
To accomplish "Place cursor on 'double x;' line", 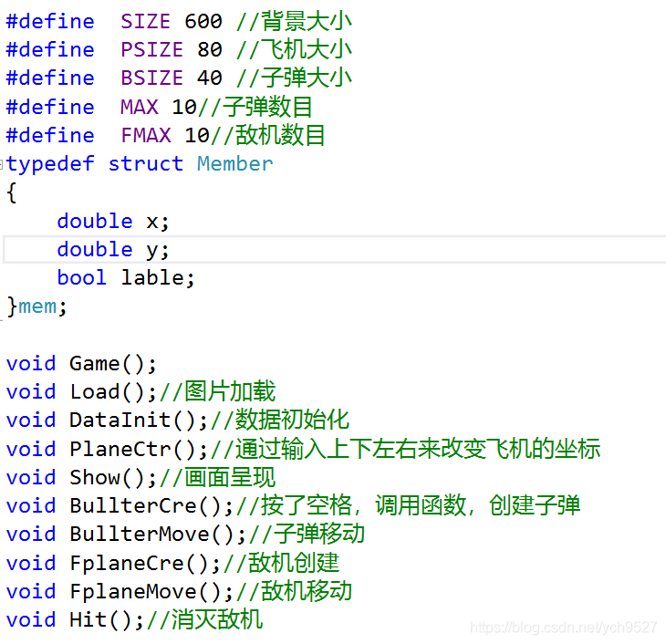I will [x=113, y=221].
